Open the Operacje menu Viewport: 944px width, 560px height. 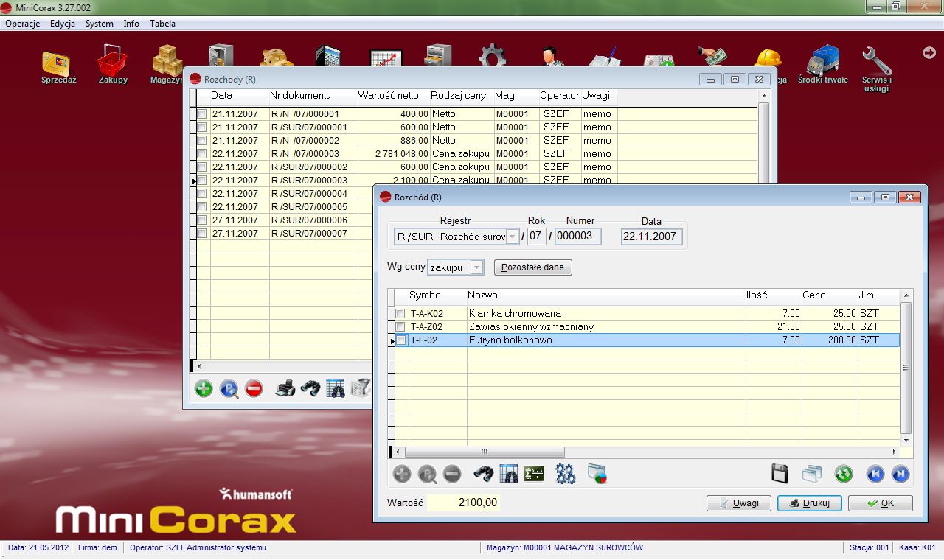point(22,24)
